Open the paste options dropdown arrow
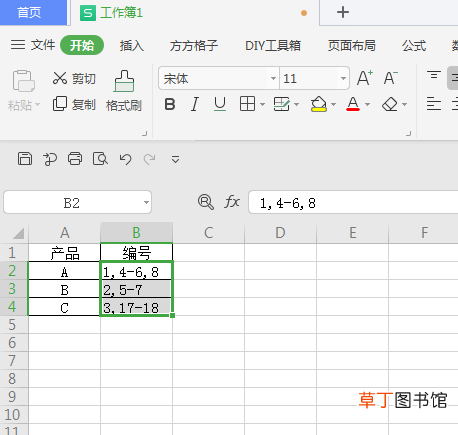The image size is (458, 435). 37,105
